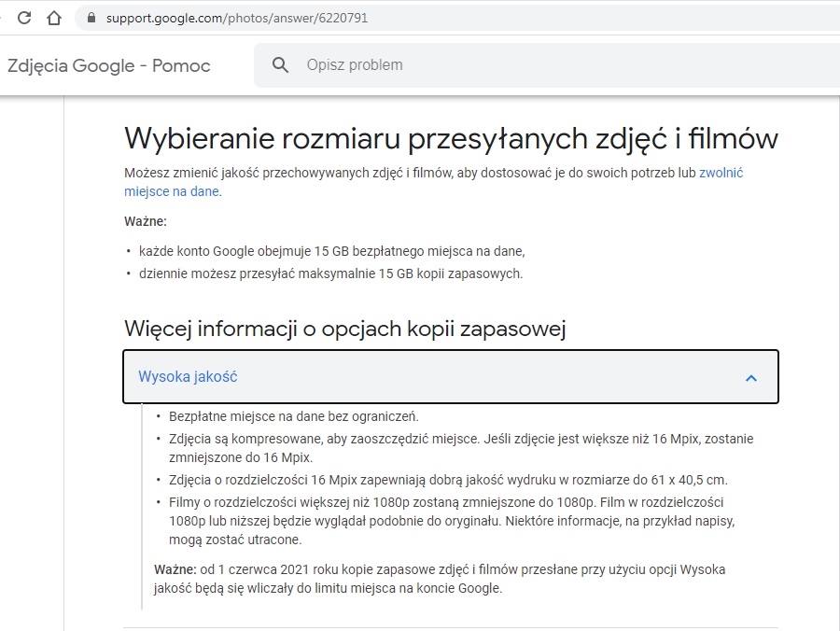Click the address bar URL support.google.com
This screenshot has height=631, width=840.
pos(237,18)
